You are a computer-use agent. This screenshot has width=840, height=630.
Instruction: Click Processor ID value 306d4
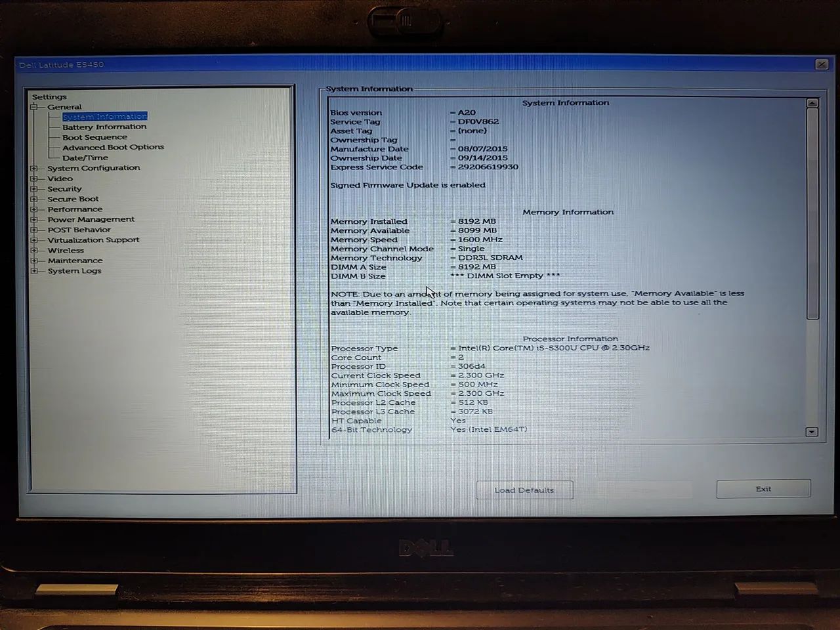472,366
